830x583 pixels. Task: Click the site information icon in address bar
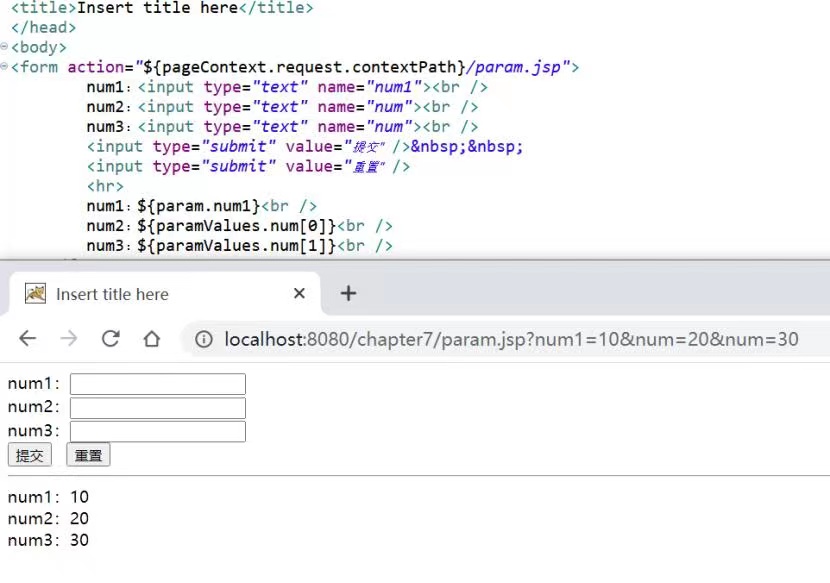(206, 340)
